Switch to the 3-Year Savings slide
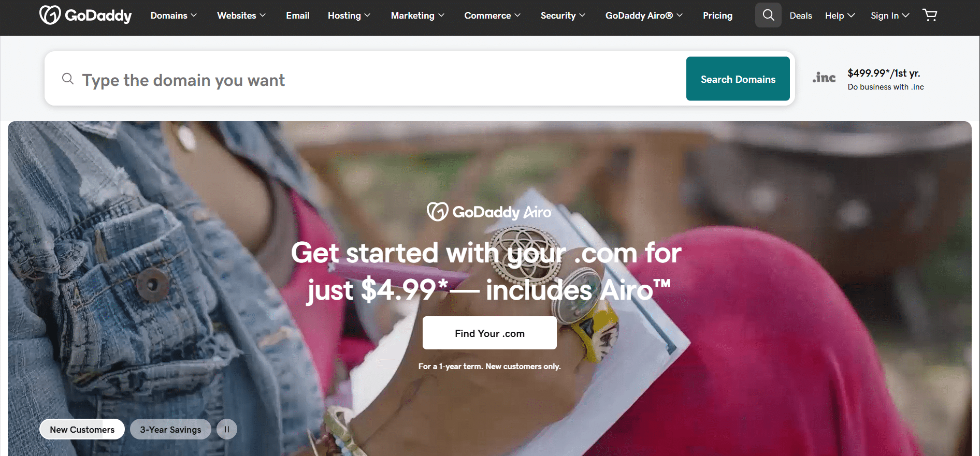980x456 pixels. [x=170, y=429]
